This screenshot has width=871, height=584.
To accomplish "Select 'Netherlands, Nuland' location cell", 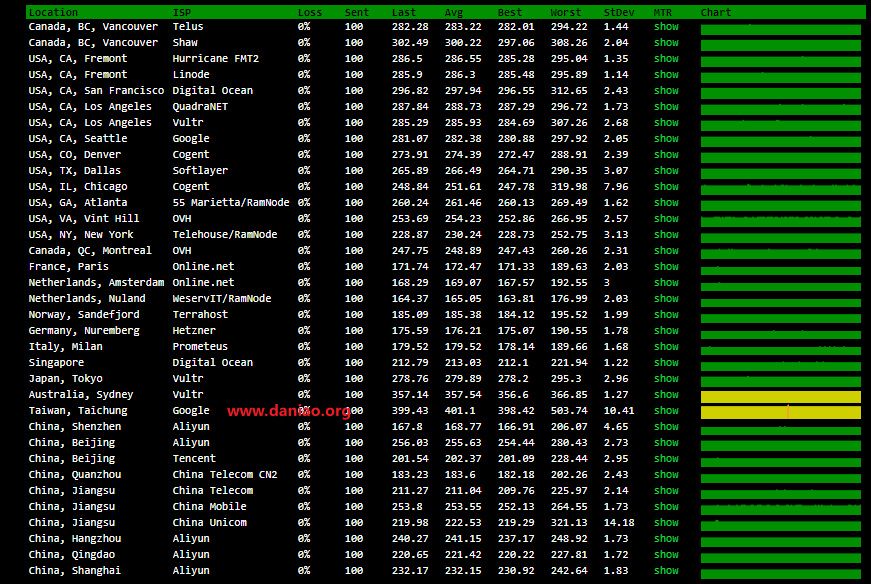I will pyautogui.click(x=87, y=299).
